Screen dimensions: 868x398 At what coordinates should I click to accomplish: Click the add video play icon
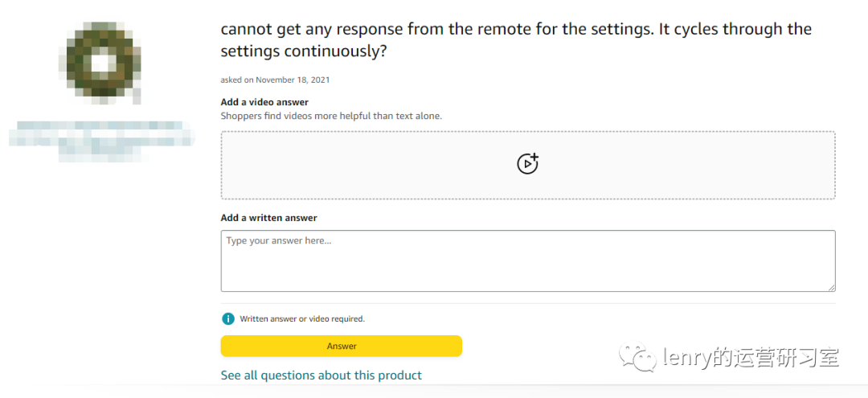(x=527, y=164)
